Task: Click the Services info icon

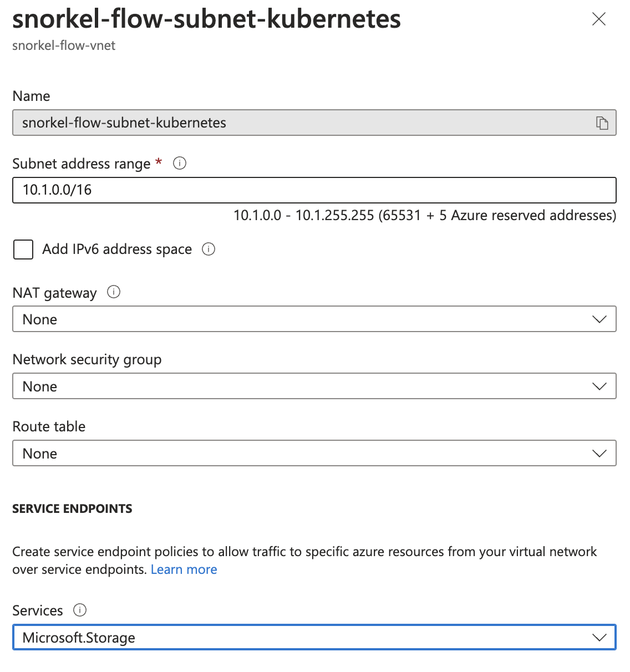Action: point(80,610)
